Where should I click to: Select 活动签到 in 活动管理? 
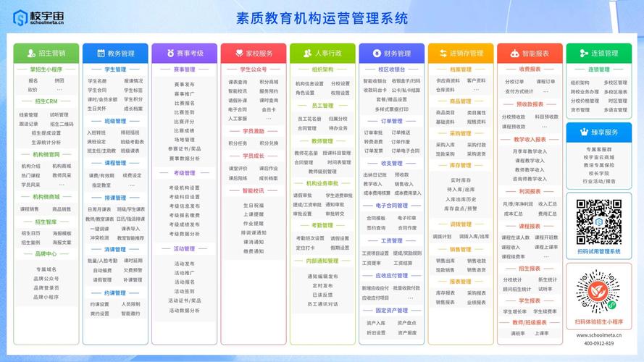185,291
